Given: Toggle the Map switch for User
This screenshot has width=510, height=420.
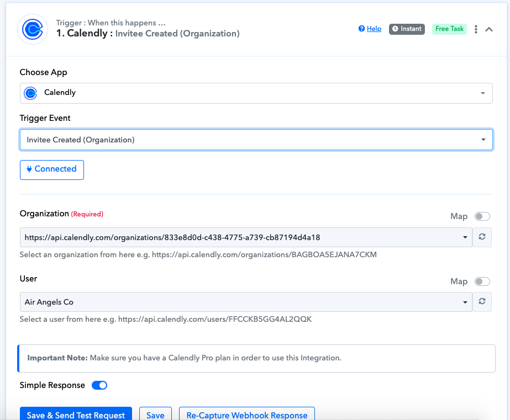Looking at the screenshot, I should (482, 281).
